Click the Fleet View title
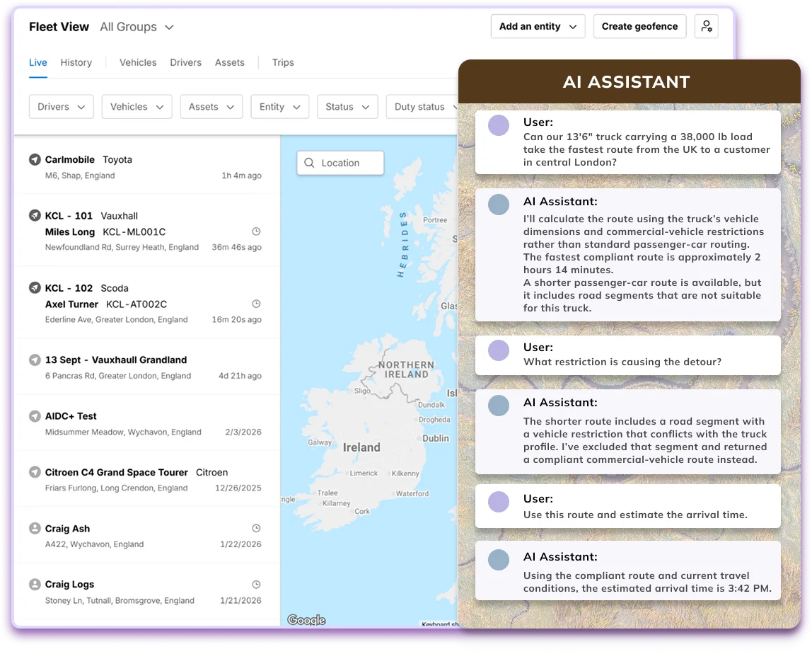This screenshot has height=654, width=812. [x=59, y=27]
